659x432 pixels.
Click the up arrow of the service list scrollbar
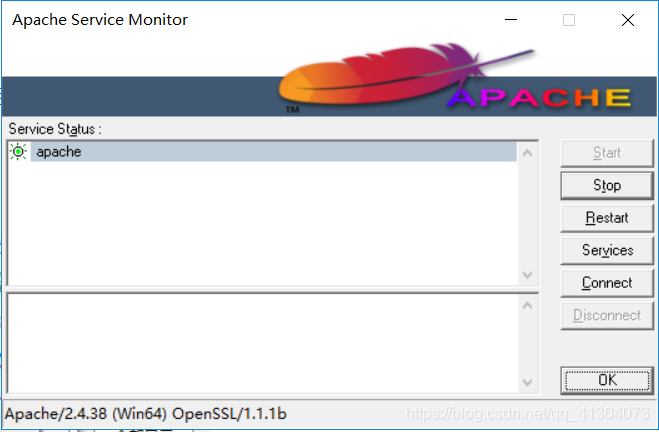pyautogui.click(x=527, y=153)
